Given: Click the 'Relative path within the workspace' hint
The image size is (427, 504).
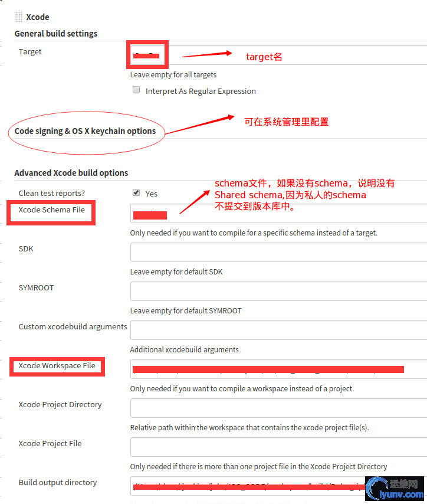Looking at the screenshot, I should pyautogui.click(x=249, y=428).
